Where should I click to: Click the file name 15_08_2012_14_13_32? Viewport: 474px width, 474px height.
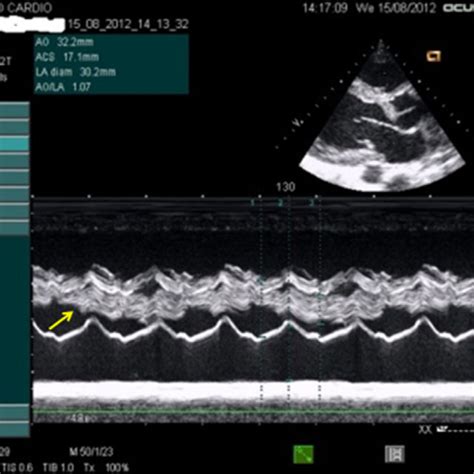coord(128,24)
